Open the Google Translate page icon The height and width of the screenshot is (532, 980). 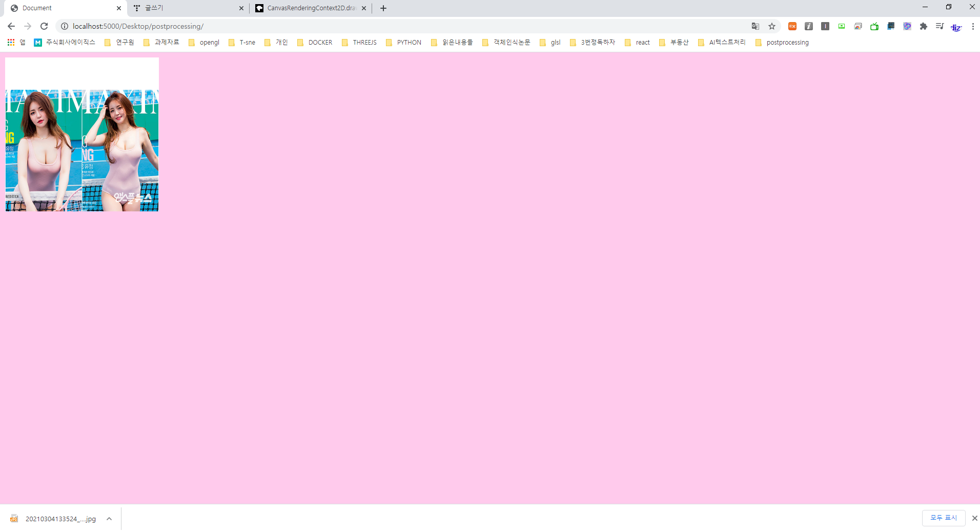[x=756, y=26]
